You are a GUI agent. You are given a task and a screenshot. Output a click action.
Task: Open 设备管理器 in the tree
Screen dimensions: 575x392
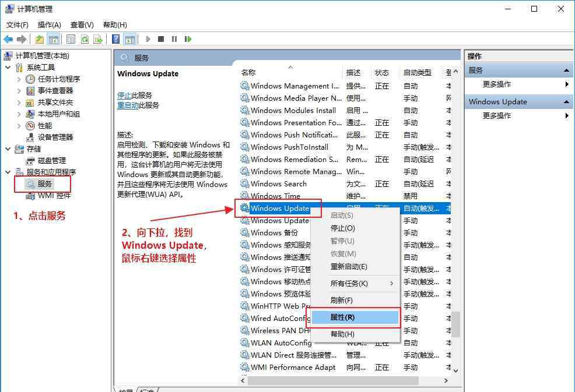tap(55, 137)
